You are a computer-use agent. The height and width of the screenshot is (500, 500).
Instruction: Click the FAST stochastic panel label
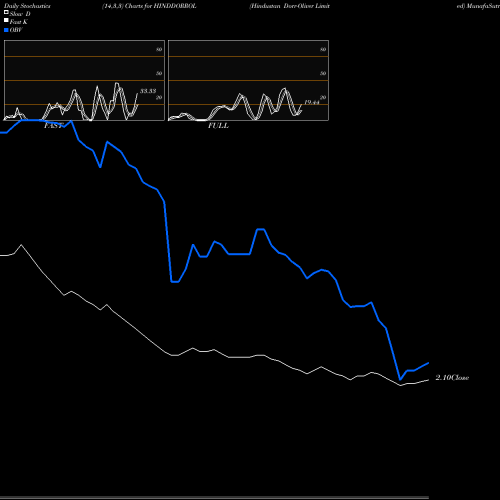tap(53, 126)
